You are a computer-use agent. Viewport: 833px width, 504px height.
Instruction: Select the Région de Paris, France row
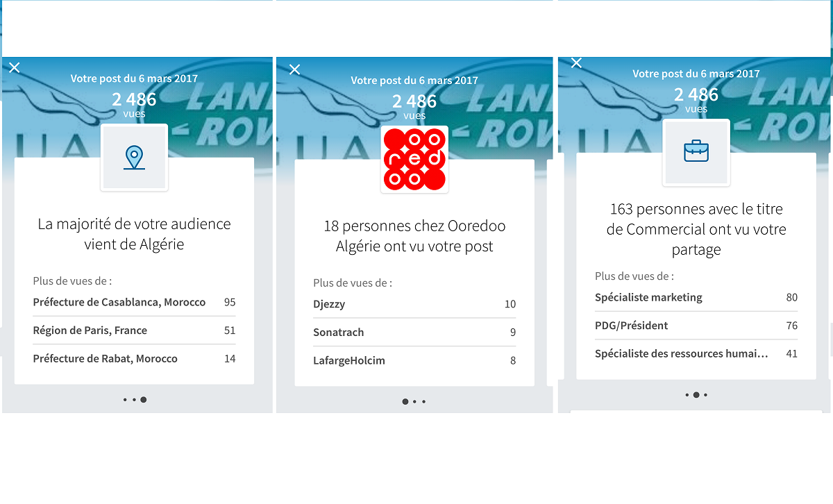134,330
